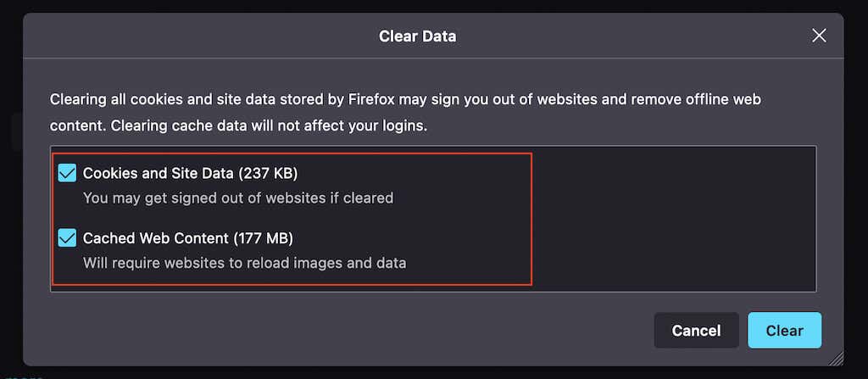This screenshot has height=379, width=868.
Task: Close the Clear Data dialog with X
Action: pos(819,36)
